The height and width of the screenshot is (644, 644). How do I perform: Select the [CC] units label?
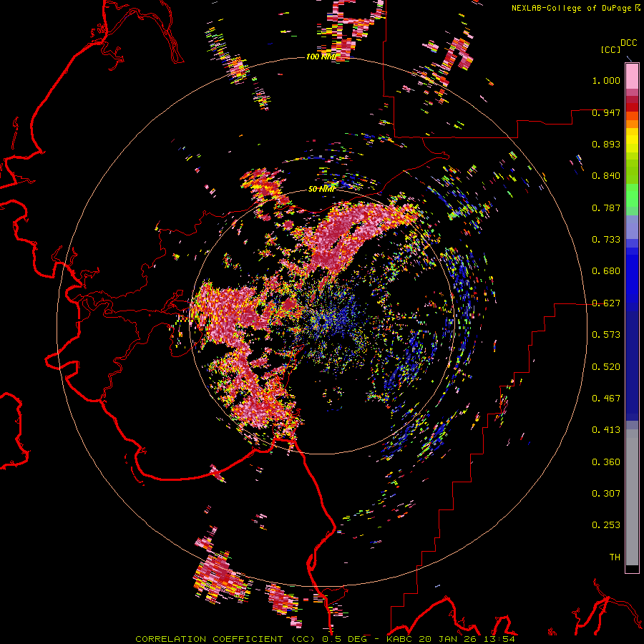coord(610,49)
